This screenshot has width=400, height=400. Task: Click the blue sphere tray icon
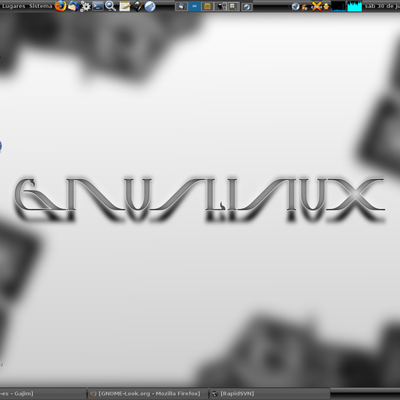click(x=295, y=6)
